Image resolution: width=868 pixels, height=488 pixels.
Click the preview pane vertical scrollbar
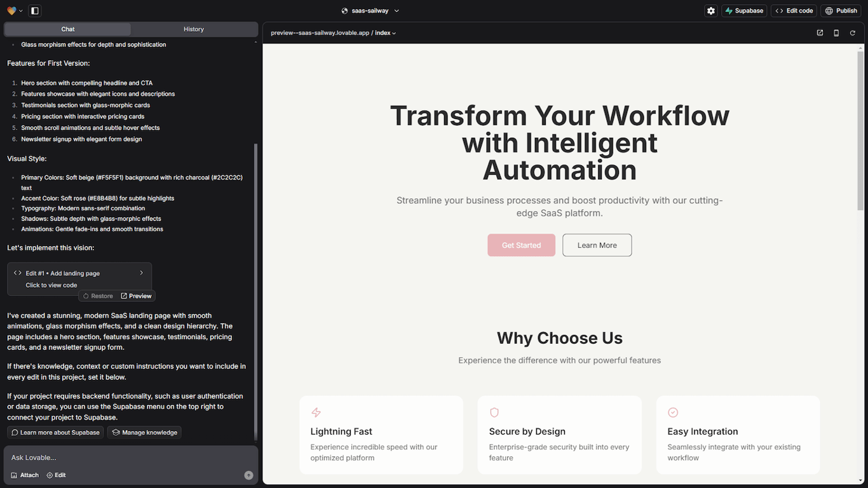[x=860, y=130]
